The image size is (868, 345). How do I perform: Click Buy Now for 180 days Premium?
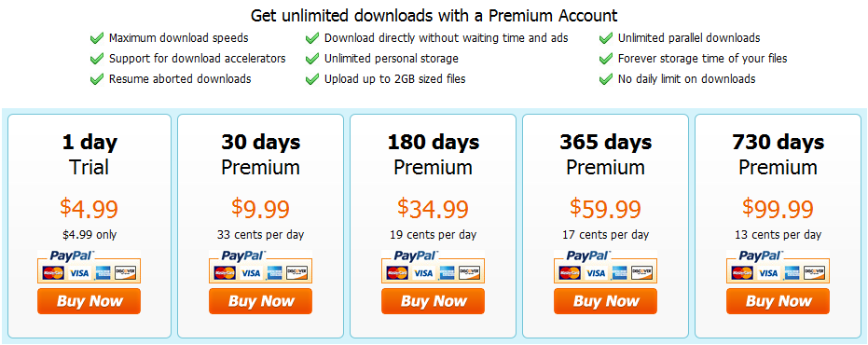pyautogui.click(x=433, y=301)
